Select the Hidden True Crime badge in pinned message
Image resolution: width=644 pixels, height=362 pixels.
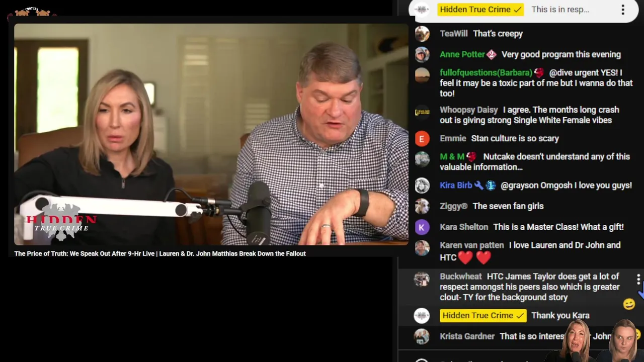[x=480, y=10]
